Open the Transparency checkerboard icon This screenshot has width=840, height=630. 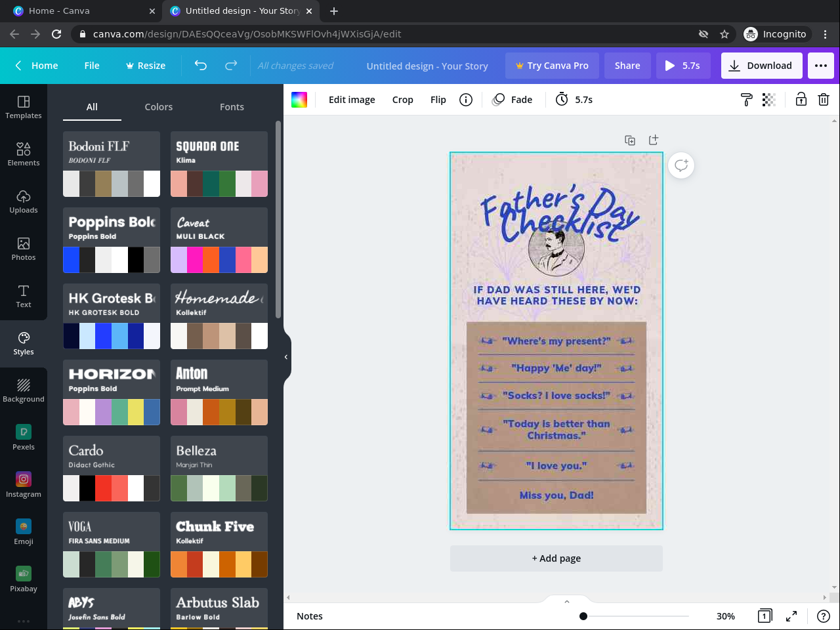pyautogui.click(x=769, y=100)
